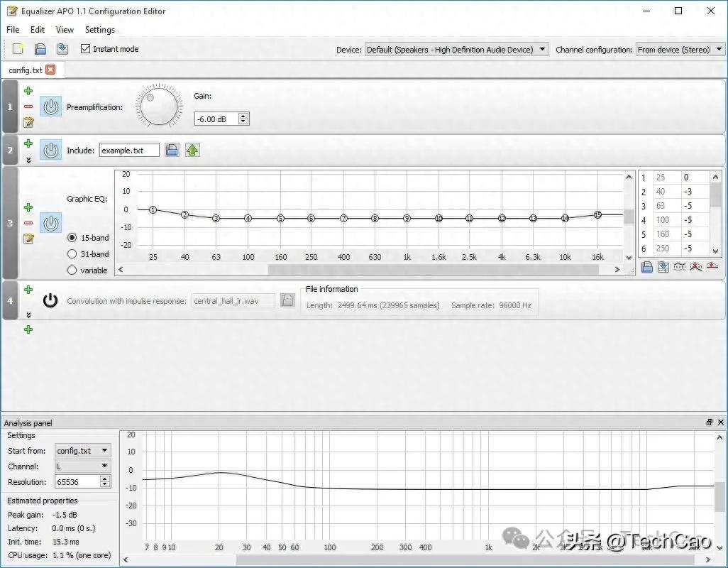Select 15-band radio option
This screenshot has height=568, width=728.
[72, 238]
